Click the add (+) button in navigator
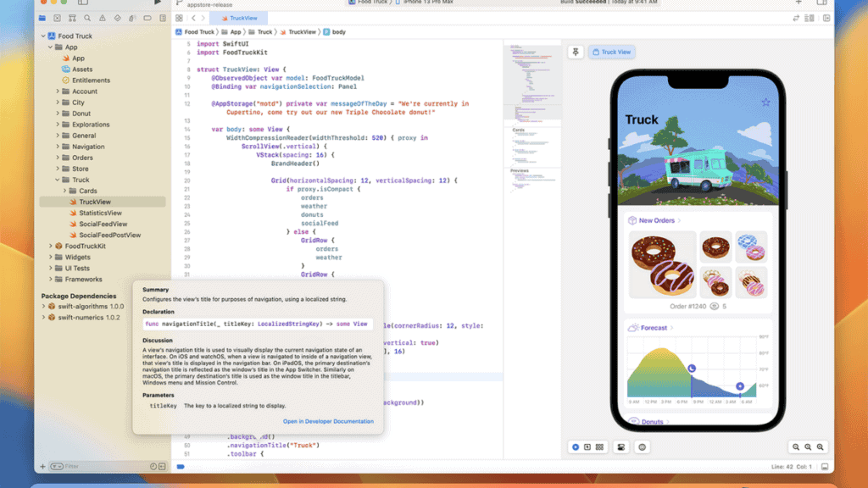This screenshot has height=488, width=868. click(x=42, y=467)
